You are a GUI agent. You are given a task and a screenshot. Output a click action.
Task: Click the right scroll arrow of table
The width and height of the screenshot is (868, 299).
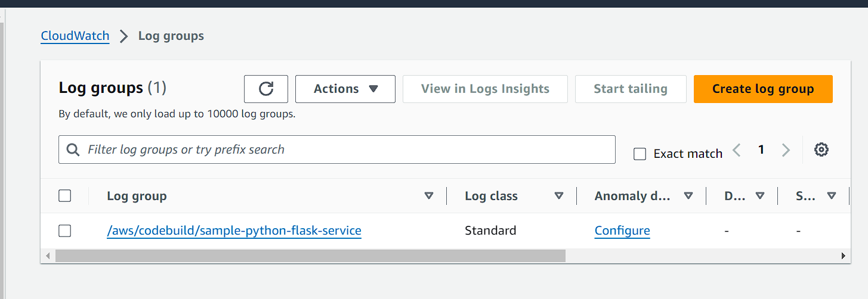(843, 256)
